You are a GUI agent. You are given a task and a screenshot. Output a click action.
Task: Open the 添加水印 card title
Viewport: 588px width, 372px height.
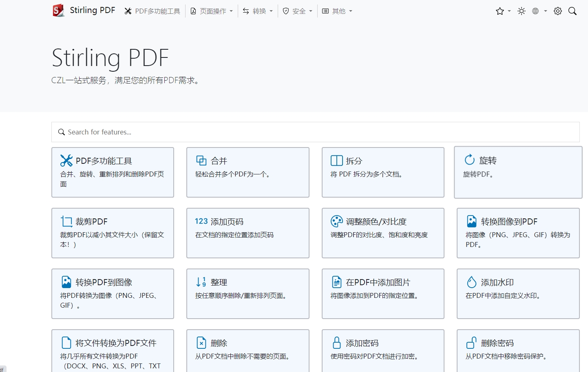coord(497,282)
